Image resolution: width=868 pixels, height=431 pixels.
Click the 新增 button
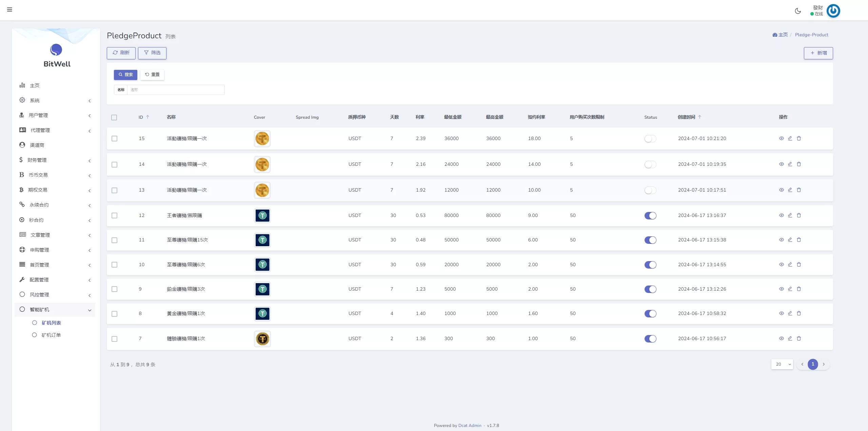click(x=818, y=53)
